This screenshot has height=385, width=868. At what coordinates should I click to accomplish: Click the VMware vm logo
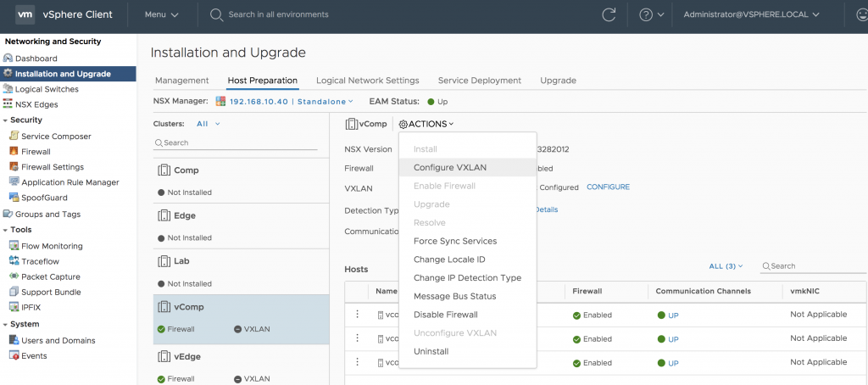click(x=25, y=14)
